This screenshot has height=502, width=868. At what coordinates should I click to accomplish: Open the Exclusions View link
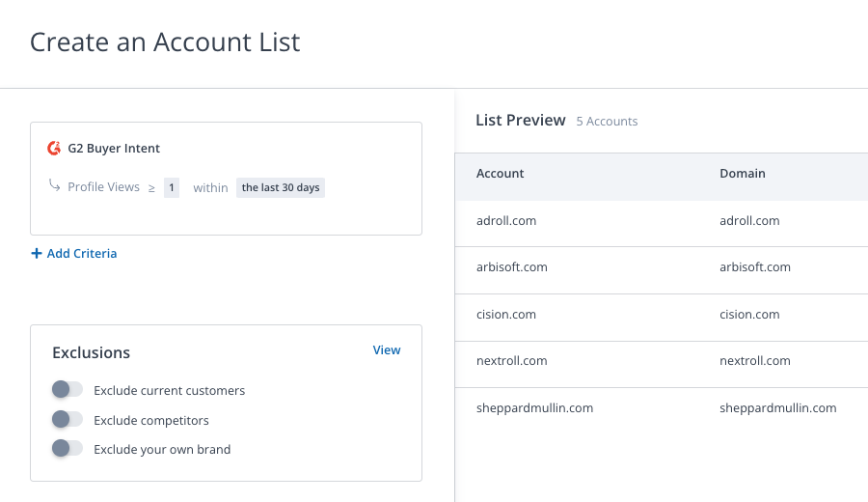(387, 350)
